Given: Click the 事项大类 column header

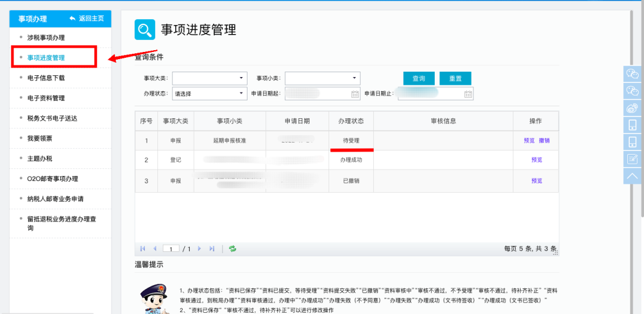Looking at the screenshot, I should pos(176,121).
